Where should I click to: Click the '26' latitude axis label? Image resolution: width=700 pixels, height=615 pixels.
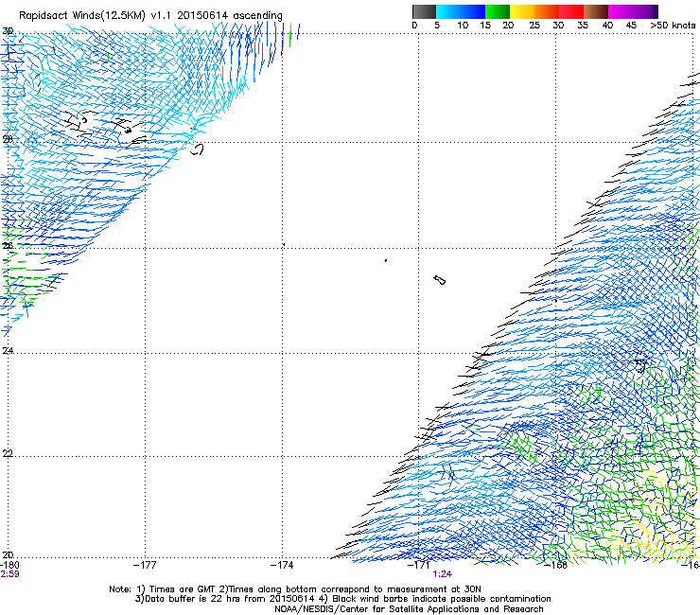pos(8,246)
